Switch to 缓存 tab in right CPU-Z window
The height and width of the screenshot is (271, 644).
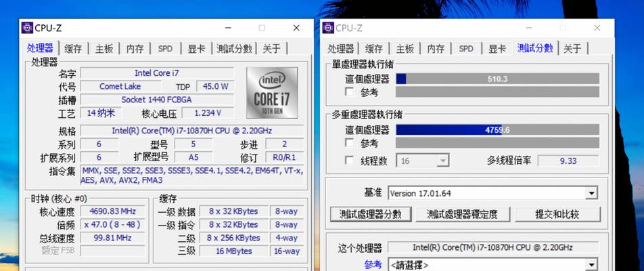pyautogui.click(x=373, y=49)
